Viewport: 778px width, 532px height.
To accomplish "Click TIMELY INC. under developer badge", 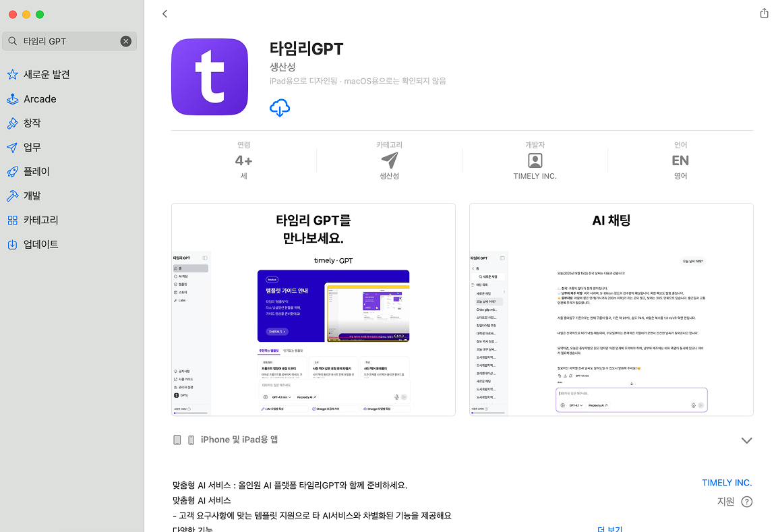I will (535, 176).
